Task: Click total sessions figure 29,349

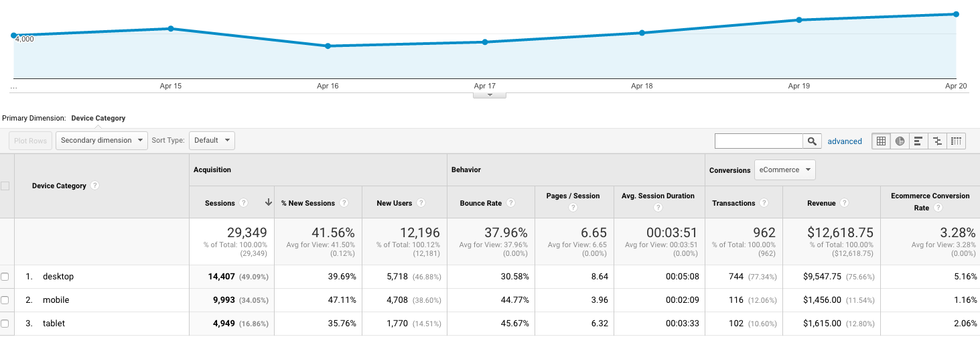Action: tap(247, 232)
